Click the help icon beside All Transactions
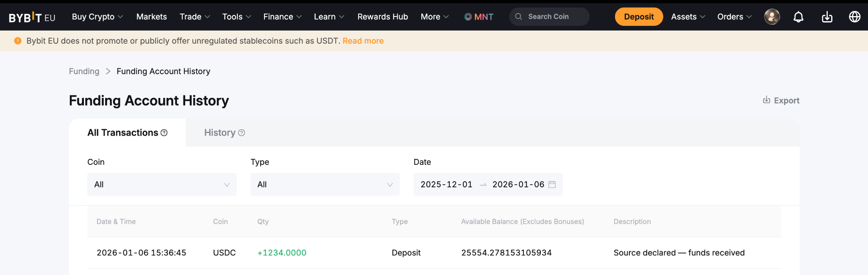Viewport: 868px width, 275px height. [x=164, y=133]
